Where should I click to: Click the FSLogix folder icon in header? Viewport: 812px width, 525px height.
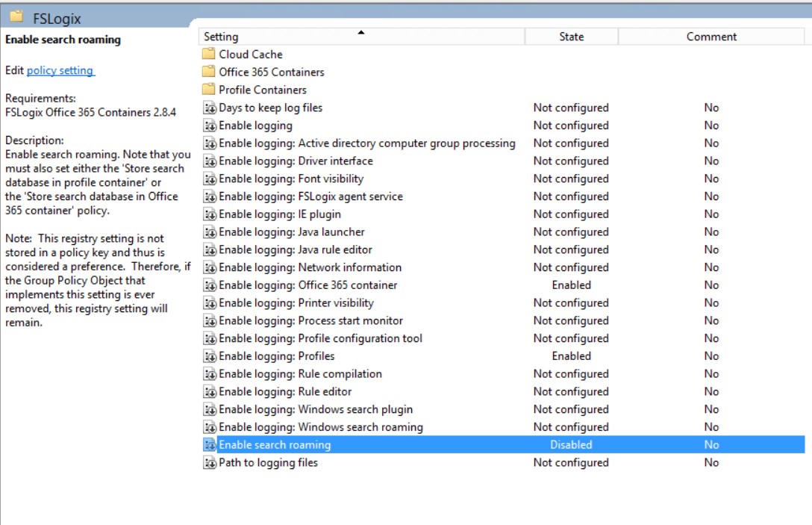tap(16, 17)
